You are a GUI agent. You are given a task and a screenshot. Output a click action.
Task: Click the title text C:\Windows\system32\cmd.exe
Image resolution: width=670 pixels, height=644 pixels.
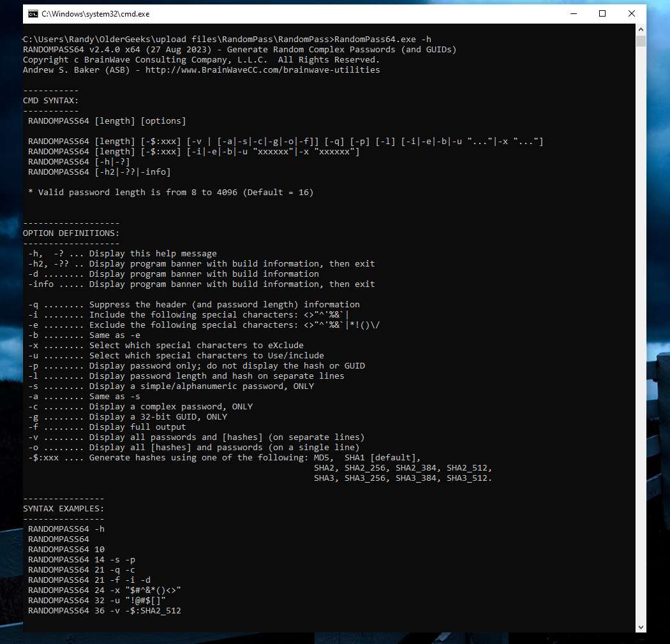click(x=96, y=14)
